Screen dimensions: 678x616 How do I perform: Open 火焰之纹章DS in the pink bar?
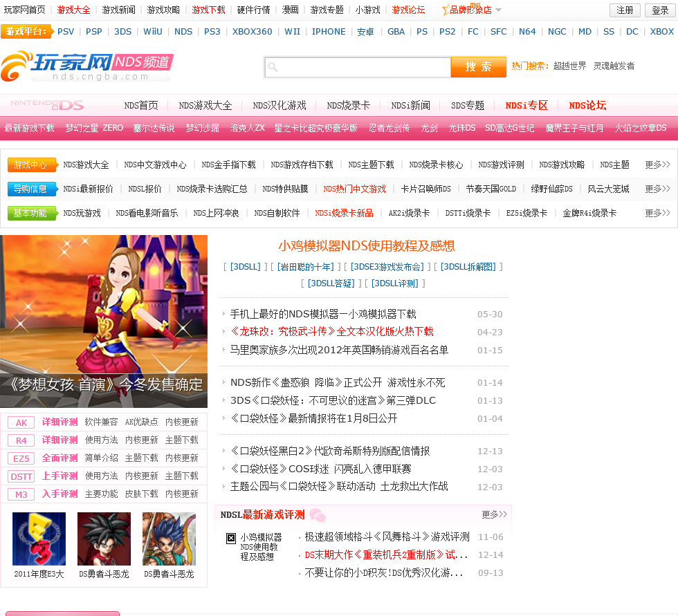641,128
